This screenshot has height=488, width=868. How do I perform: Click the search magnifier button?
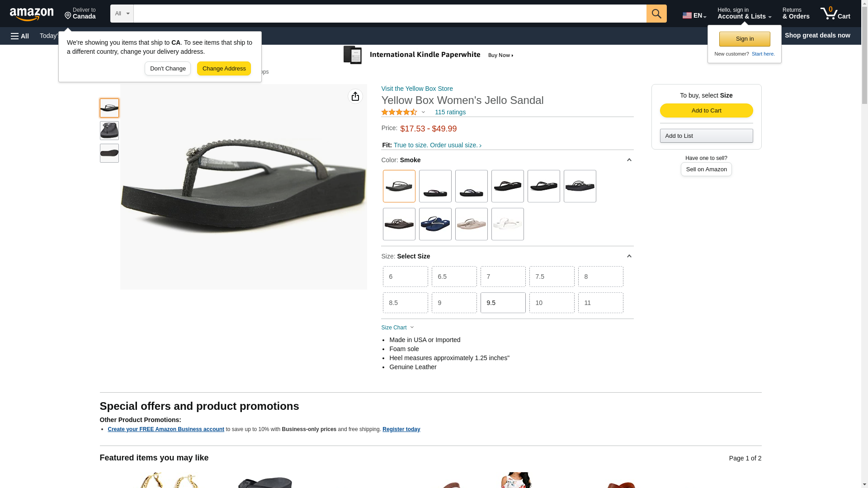tap(656, 14)
